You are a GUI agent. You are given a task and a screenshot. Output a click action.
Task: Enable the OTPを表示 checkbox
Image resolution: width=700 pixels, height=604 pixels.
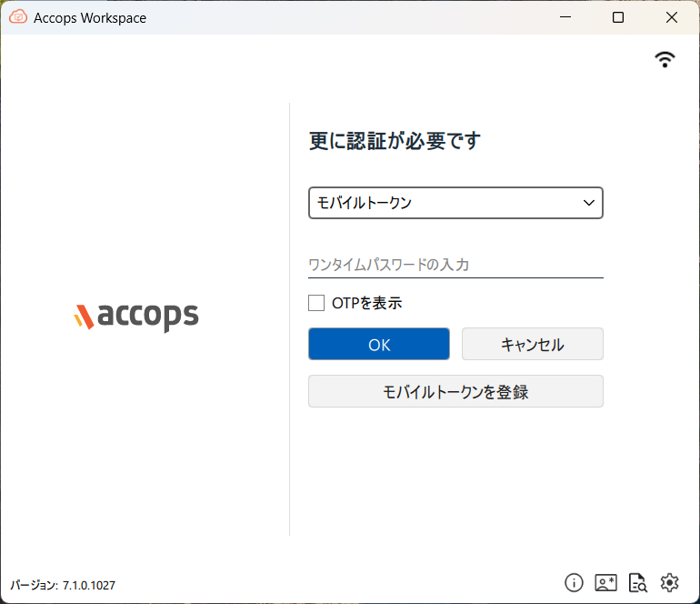point(316,303)
